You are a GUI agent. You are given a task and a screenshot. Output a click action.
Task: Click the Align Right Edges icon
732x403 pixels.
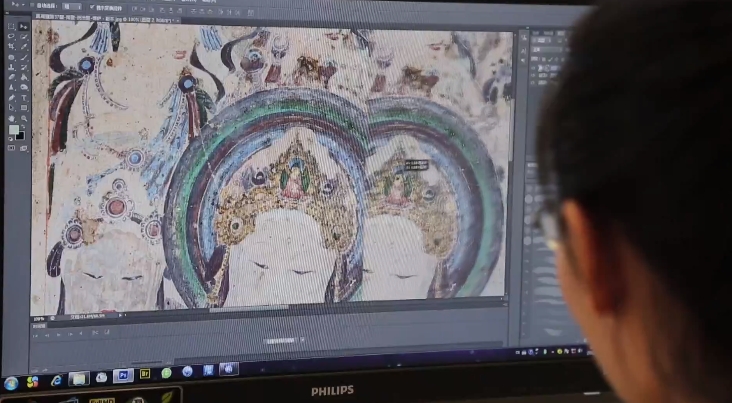[x=179, y=11]
